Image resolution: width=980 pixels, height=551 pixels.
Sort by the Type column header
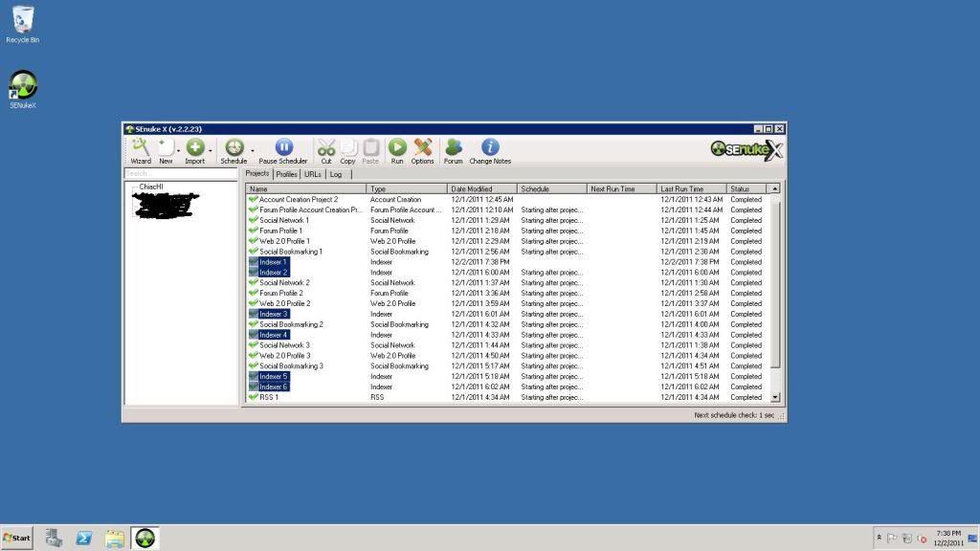(406, 188)
